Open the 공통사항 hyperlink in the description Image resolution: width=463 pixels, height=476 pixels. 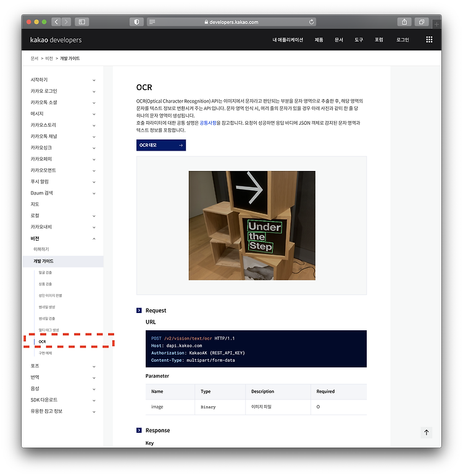coord(208,123)
